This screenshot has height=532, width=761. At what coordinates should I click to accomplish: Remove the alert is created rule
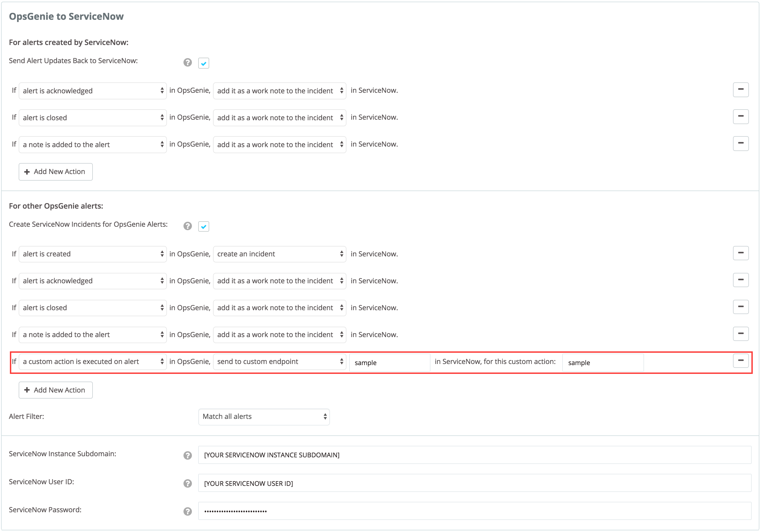click(741, 253)
